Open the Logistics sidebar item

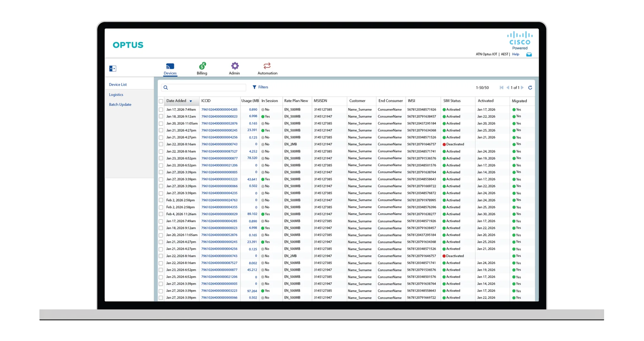(116, 95)
